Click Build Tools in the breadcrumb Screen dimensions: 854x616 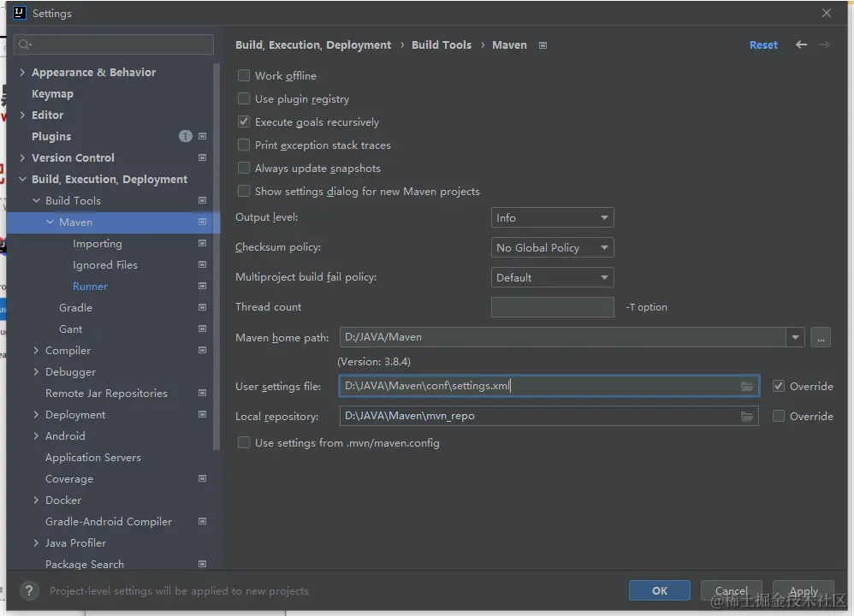442,44
